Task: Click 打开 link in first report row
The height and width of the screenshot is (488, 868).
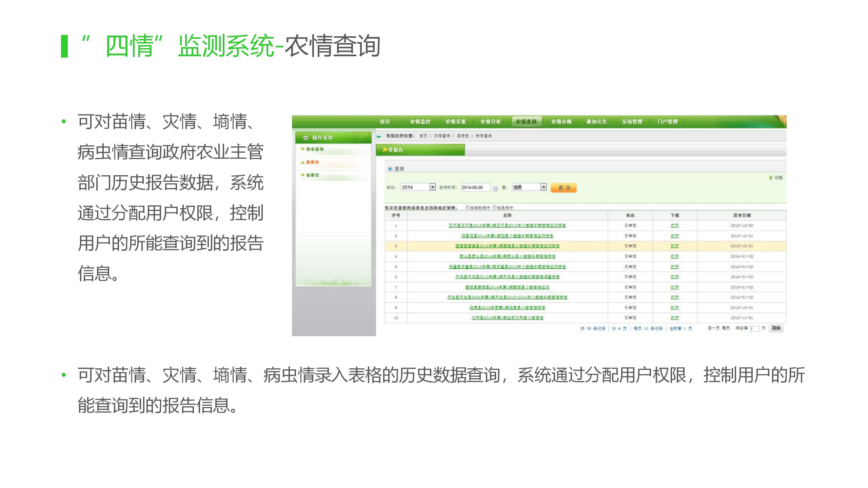Action: pos(674,226)
